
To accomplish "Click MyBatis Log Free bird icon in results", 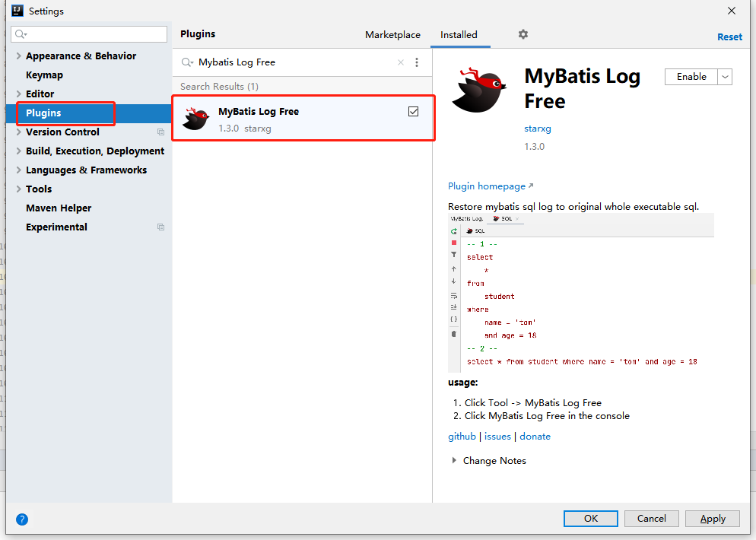I will [x=195, y=119].
